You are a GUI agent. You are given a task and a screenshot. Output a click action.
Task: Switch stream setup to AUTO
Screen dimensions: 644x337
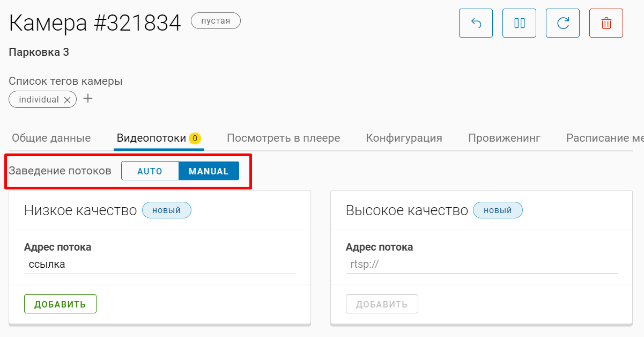150,171
